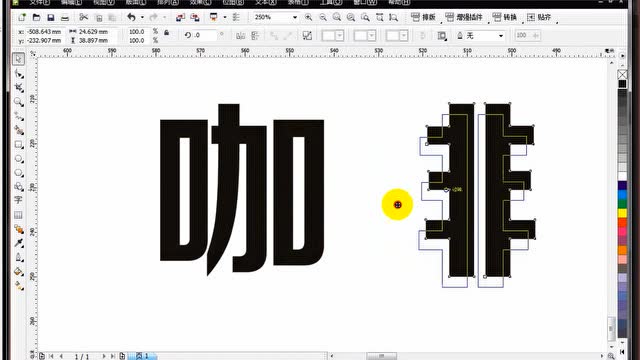The height and width of the screenshot is (360, 640).
Task: Toggle the lock ratio padlock
Action: (x=167, y=32)
